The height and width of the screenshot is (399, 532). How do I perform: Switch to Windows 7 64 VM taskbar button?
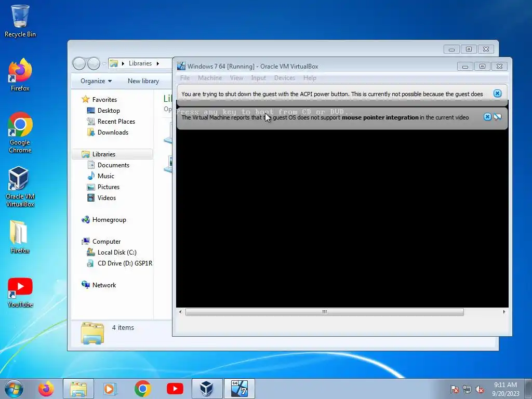239,389
